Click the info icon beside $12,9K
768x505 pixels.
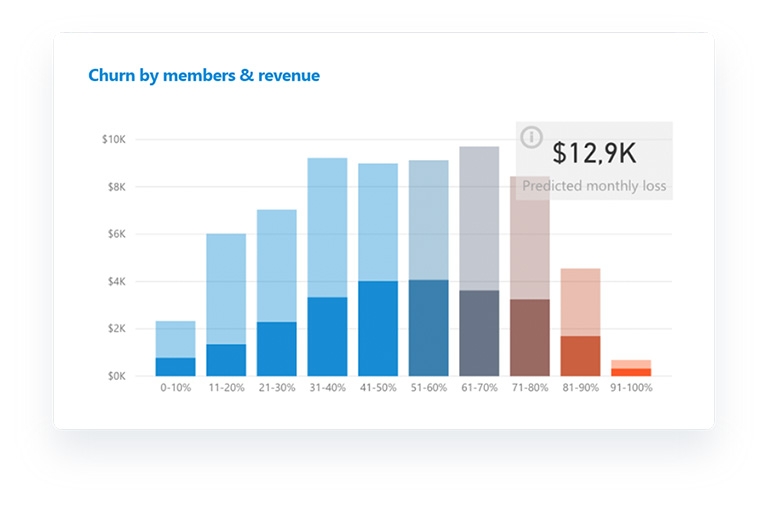point(531,137)
